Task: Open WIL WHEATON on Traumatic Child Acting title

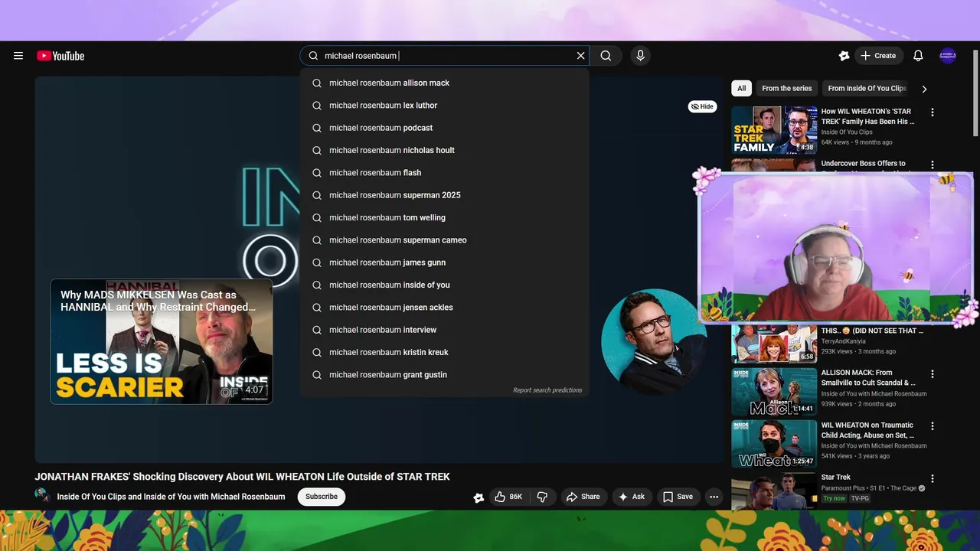Action: pos(867,430)
